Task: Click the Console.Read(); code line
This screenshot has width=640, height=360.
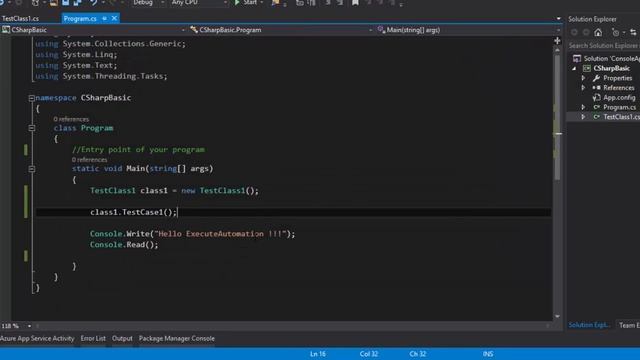Action: 124,245
